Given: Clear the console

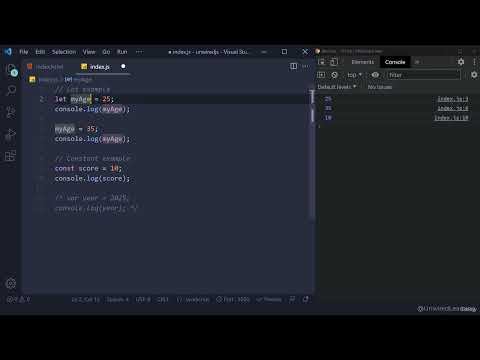Looking at the screenshot, I should point(334,75).
